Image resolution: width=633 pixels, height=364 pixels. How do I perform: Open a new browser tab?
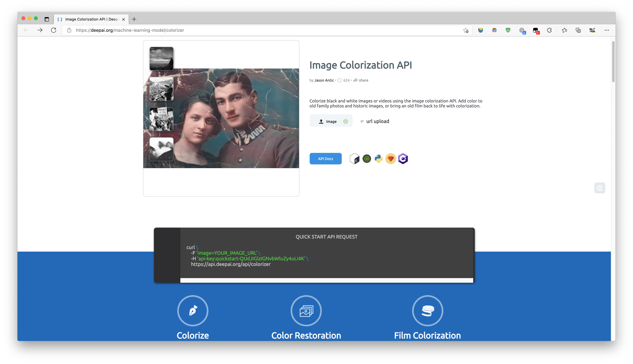tap(134, 19)
